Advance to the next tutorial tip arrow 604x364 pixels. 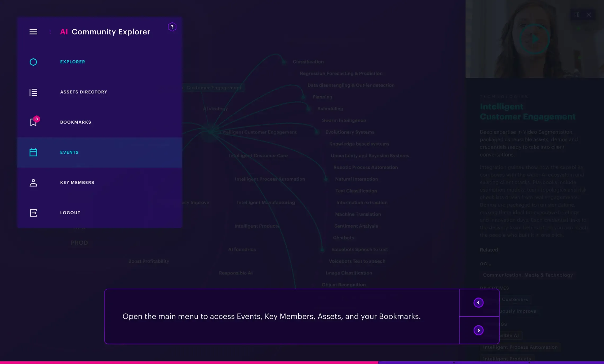pyautogui.click(x=478, y=330)
